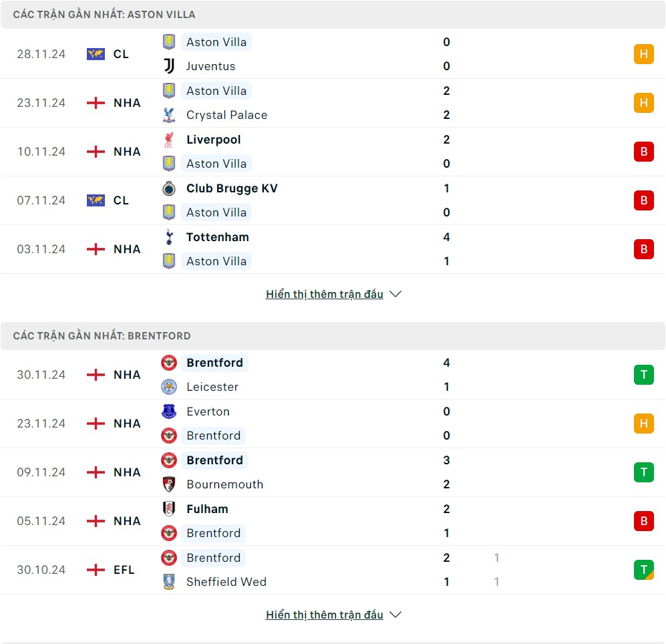Click the Bournemouth club crest icon

(169, 484)
